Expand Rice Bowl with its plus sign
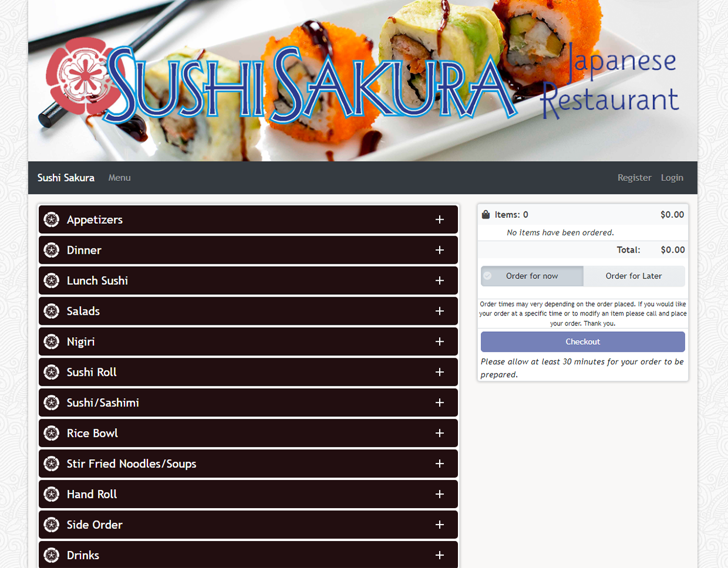728x568 pixels. click(440, 433)
